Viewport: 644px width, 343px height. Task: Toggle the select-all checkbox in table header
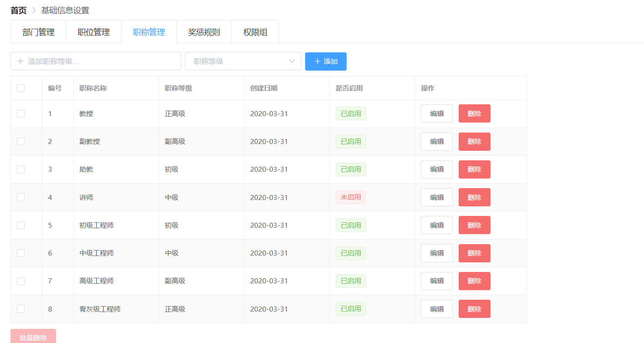[x=20, y=88]
